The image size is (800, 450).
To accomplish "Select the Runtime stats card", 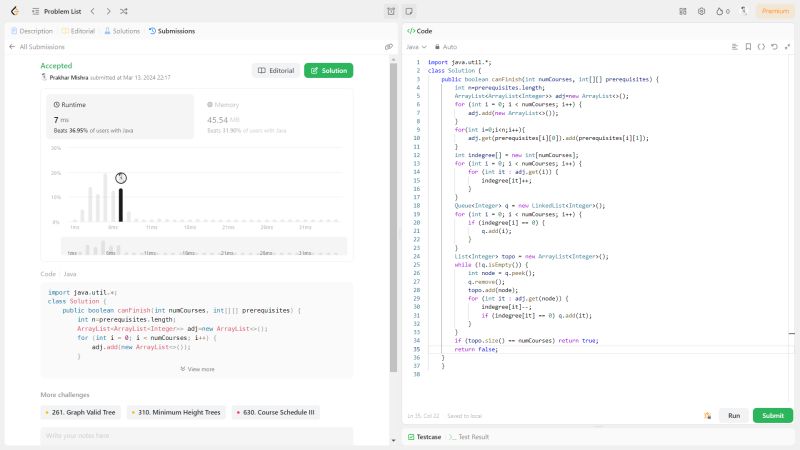I will pyautogui.click(x=120, y=116).
